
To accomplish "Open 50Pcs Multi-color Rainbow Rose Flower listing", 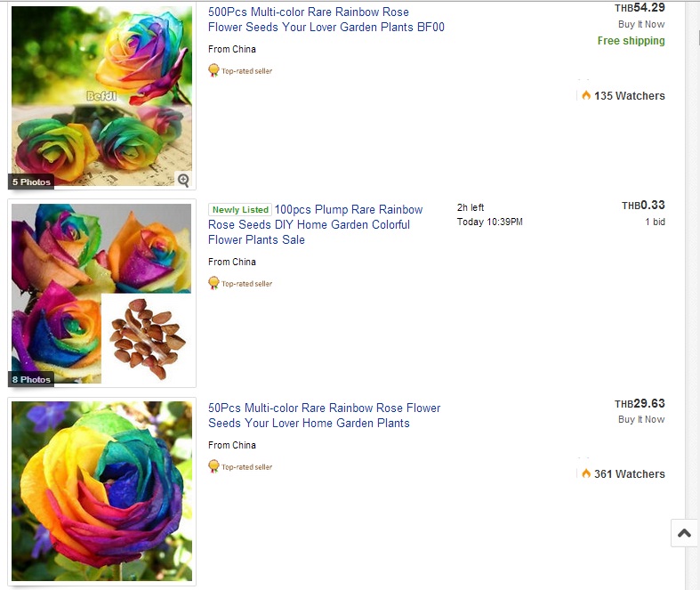I will coord(324,416).
